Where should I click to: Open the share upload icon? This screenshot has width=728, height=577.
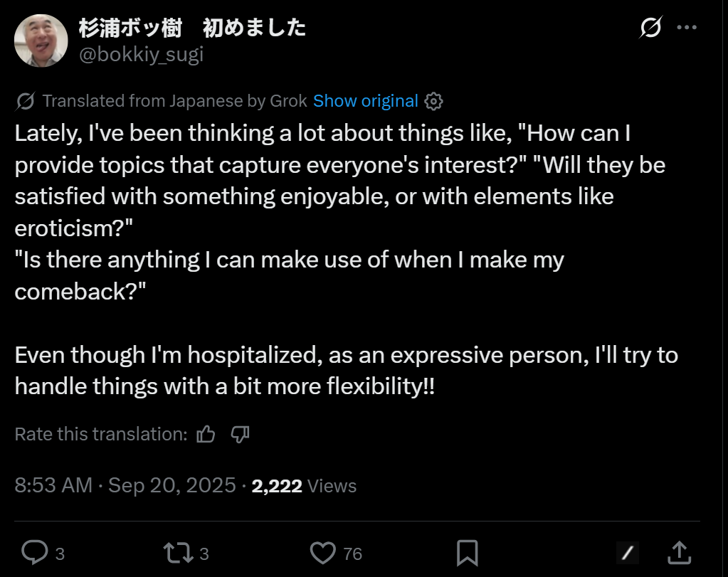point(679,552)
